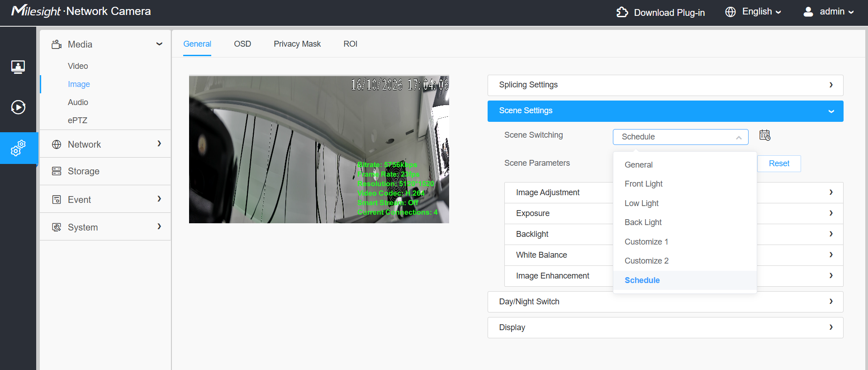Click the Storage drive icon
Image resolution: width=868 pixels, height=370 pixels.
point(57,171)
